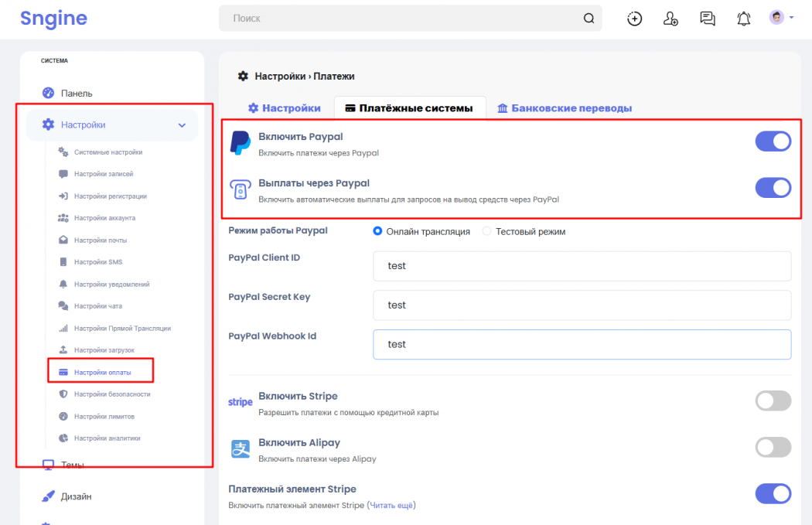812x525 pixels.
Task: Open the messages chat icon
Action: (x=707, y=19)
